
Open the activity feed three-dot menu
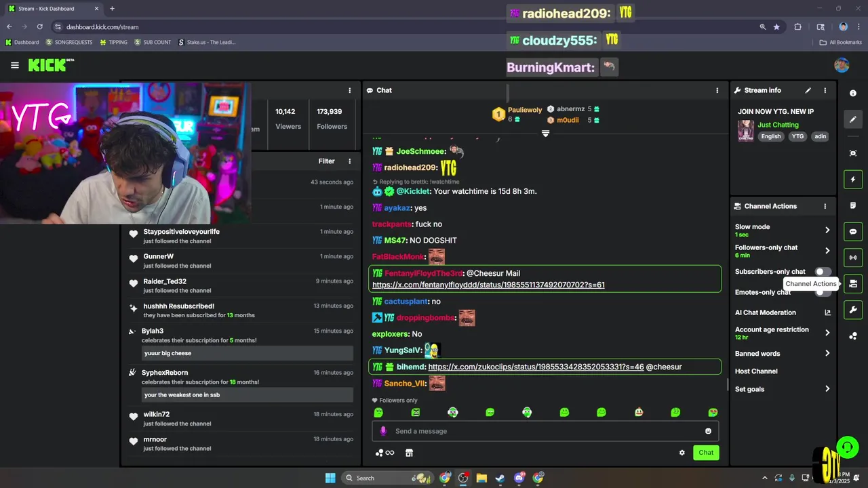350,161
